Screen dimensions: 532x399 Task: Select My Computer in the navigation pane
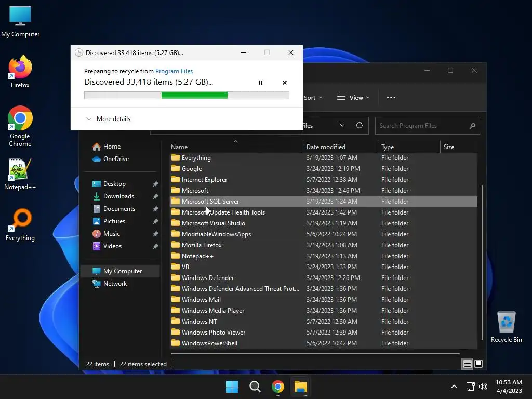(121, 271)
